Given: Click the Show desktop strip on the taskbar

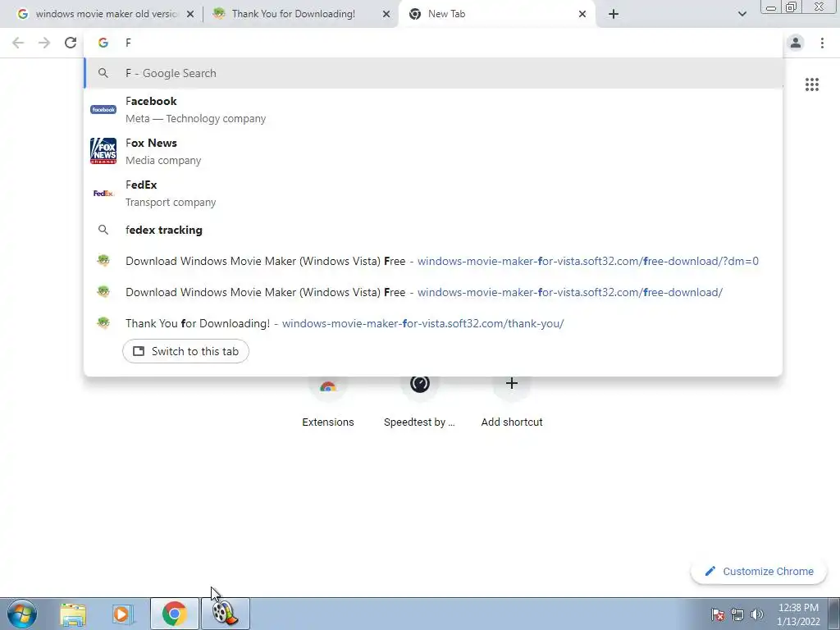Looking at the screenshot, I should click(x=833, y=614).
